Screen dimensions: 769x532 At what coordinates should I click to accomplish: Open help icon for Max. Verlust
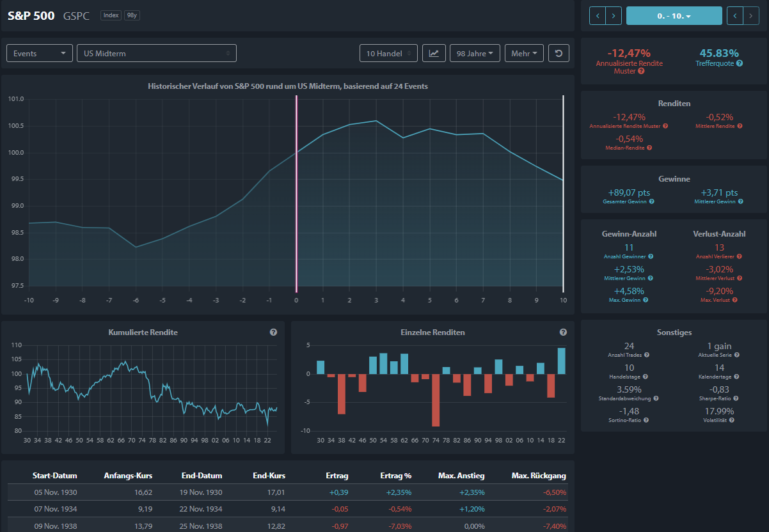734,300
